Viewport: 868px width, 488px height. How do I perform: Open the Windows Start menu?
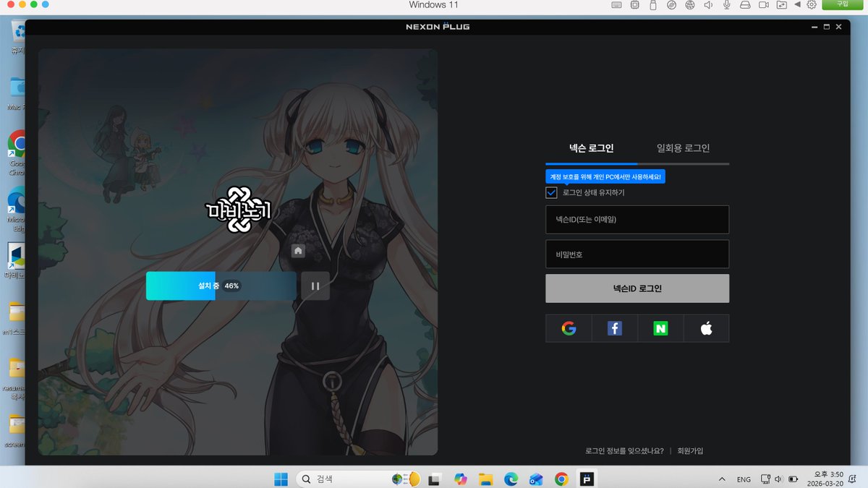pos(280,479)
